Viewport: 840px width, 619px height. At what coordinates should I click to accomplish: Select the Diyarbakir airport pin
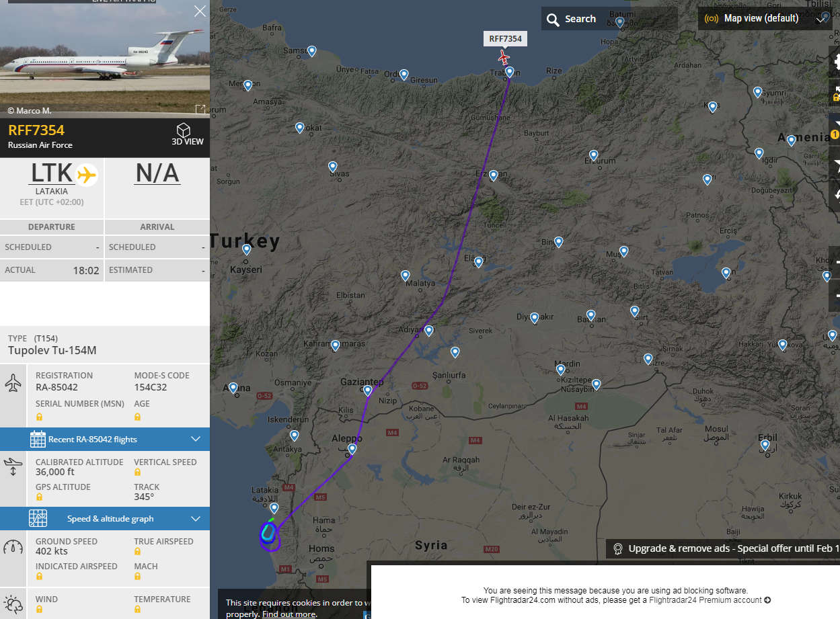[534, 317]
